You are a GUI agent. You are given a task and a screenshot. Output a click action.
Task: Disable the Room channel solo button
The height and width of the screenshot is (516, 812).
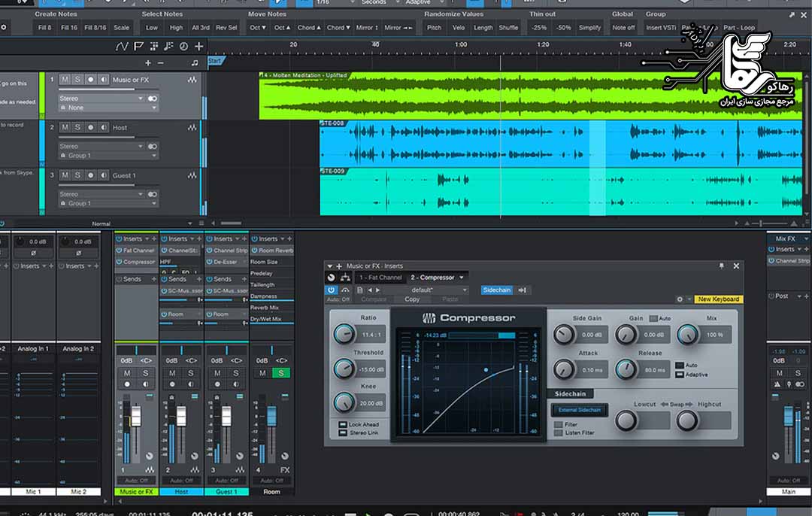(x=280, y=373)
